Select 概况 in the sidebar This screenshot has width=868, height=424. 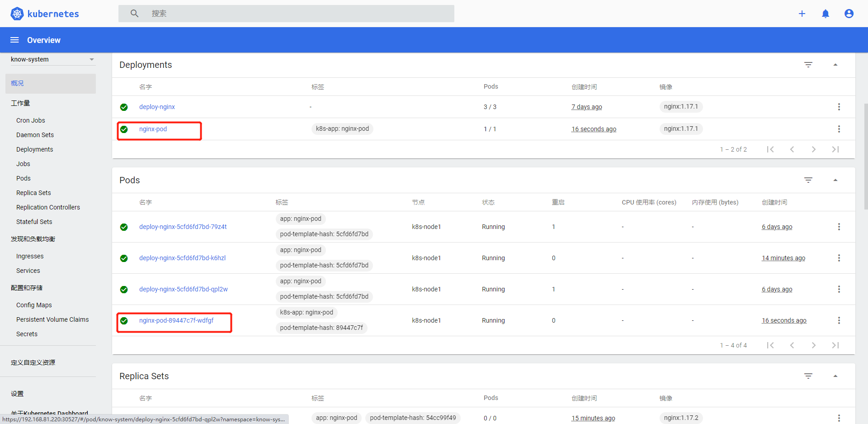[x=17, y=83]
